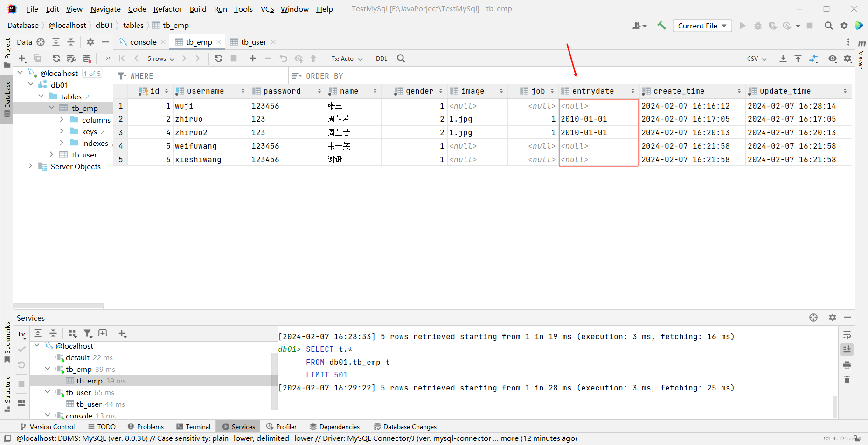Import data upload icon in table toolbar

[x=798, y=58]
